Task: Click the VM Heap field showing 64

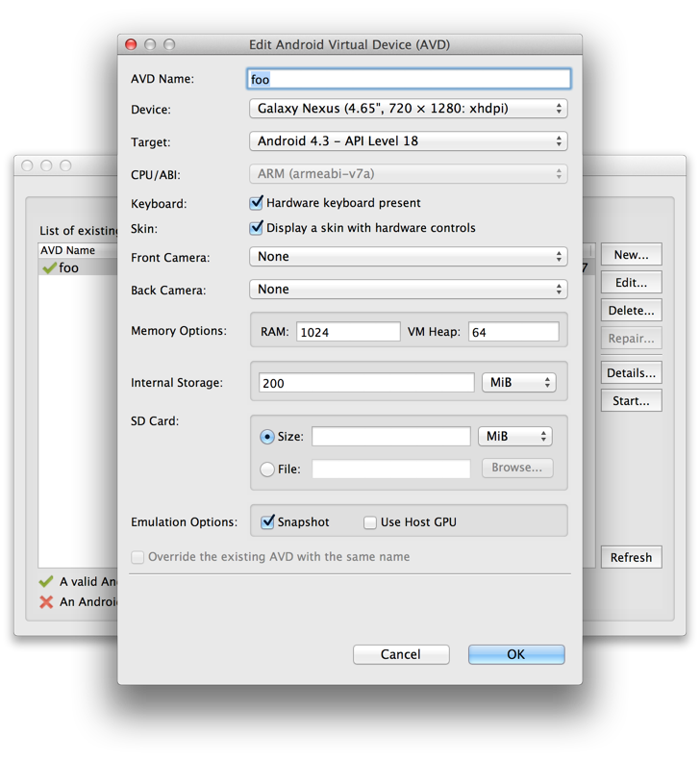Action: (513, 332)
